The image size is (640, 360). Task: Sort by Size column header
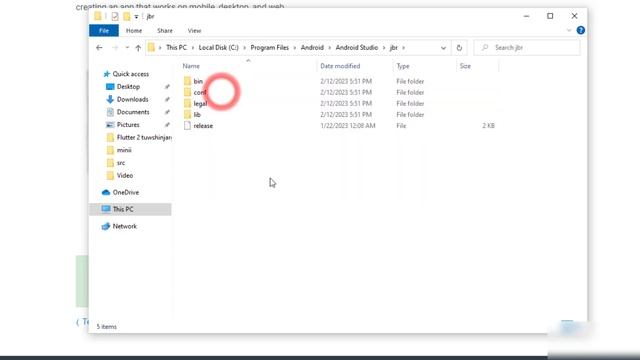coord(465,66)
